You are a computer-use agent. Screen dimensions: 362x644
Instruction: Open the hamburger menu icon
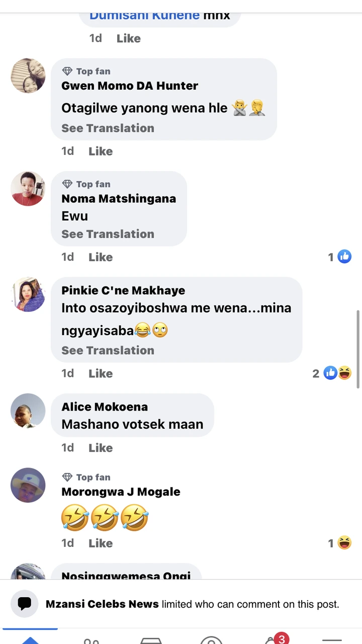[x=332, y=640]
